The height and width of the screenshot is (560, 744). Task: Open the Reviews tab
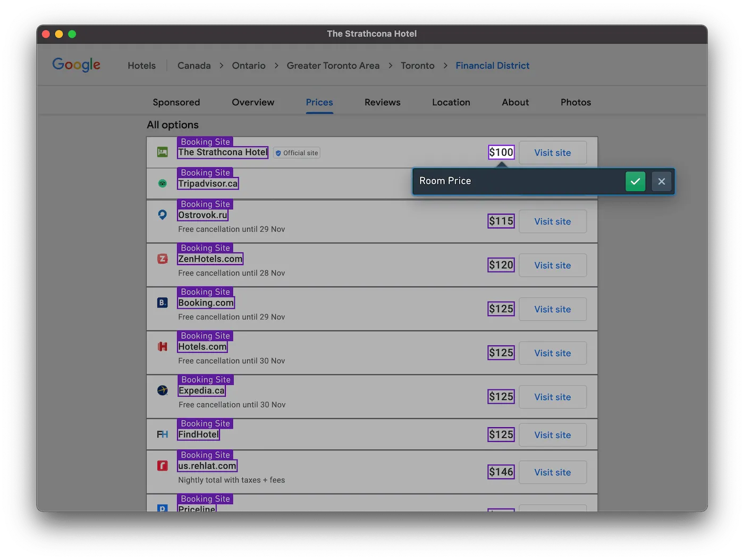[383, 102]
